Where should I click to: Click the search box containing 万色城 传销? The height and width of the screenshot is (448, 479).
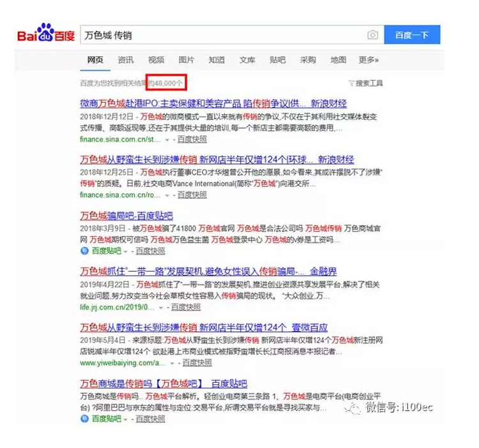(x=224, y=35)
